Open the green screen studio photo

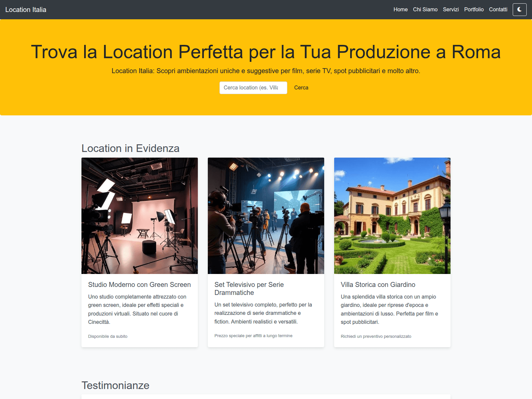point(140,216)
